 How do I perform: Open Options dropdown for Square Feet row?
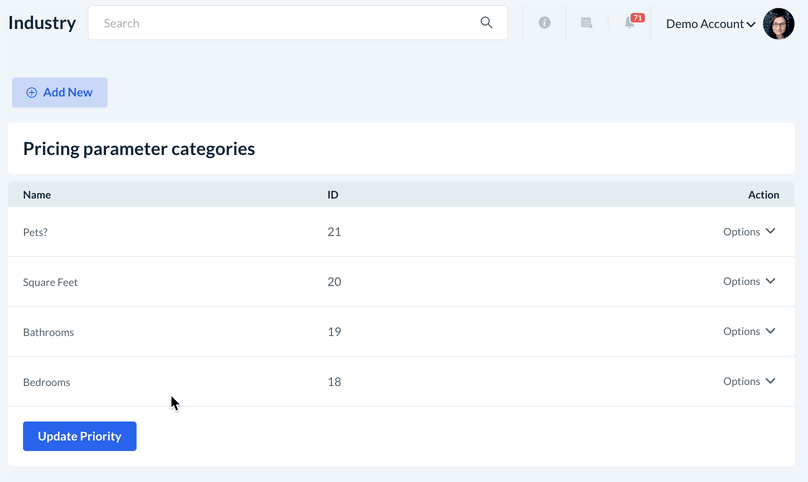pos(749,282)
